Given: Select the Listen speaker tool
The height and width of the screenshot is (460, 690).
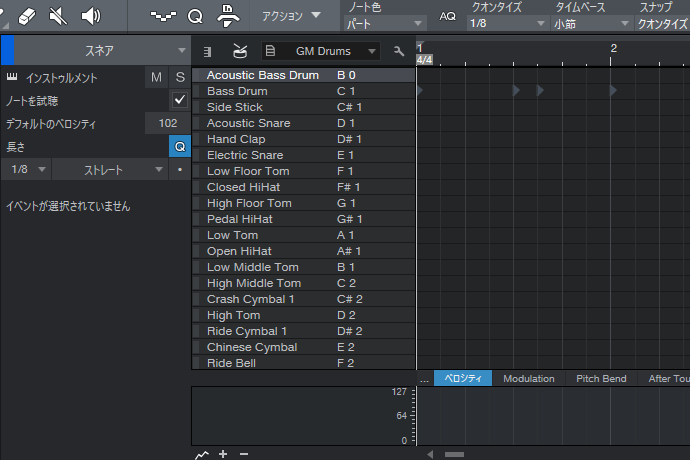Looking at the screenshot, I should [x=91, y=15].
